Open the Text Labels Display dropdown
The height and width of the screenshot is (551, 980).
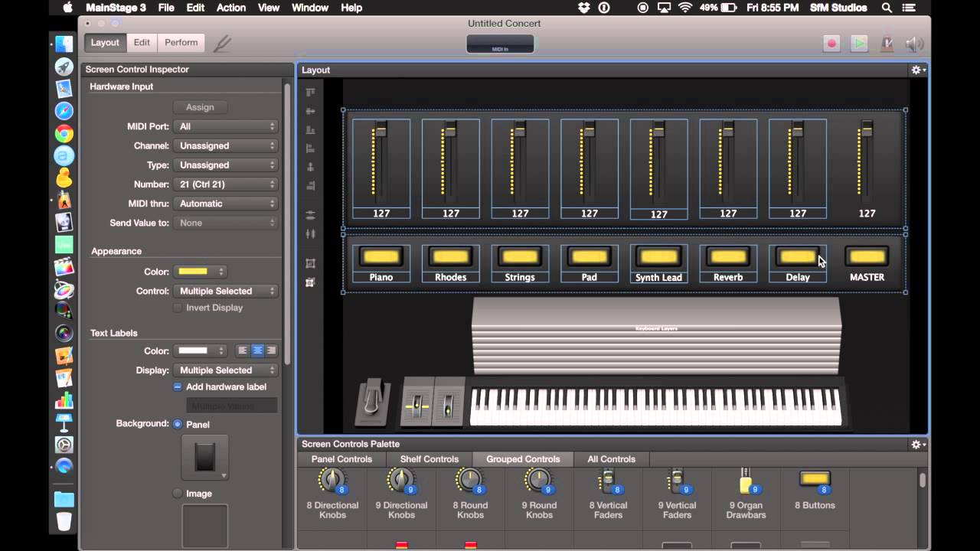tap(226, 370)
